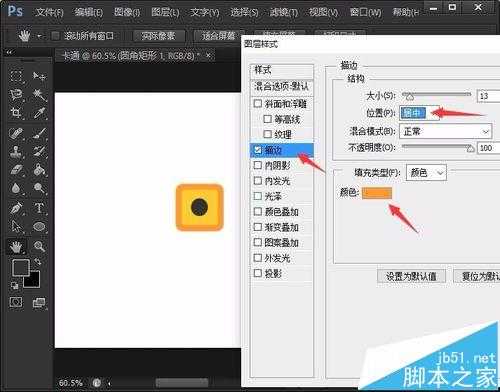Select the Eyedropper tool
This screenshot has height=392, width=500.
click(39, 113)
